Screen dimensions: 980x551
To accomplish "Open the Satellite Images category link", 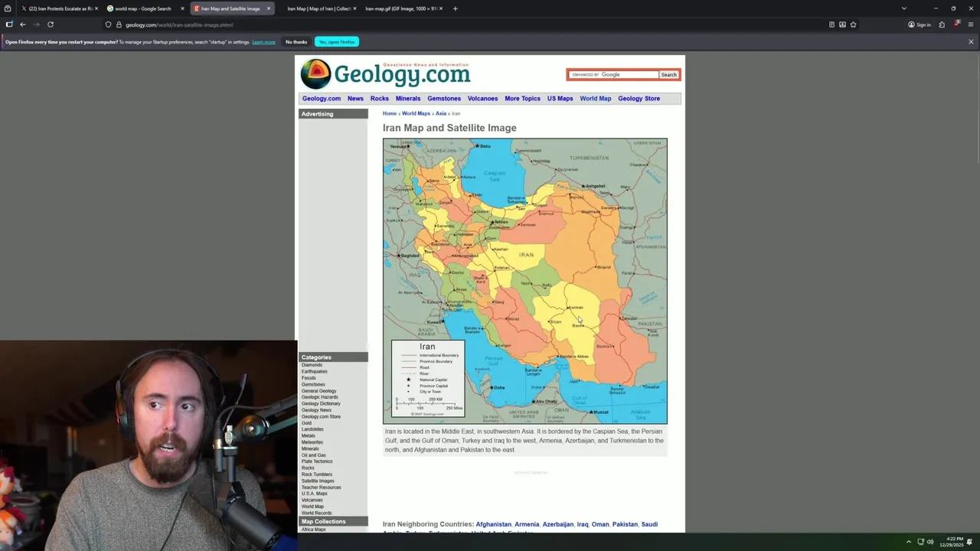I will coord(318,481).
